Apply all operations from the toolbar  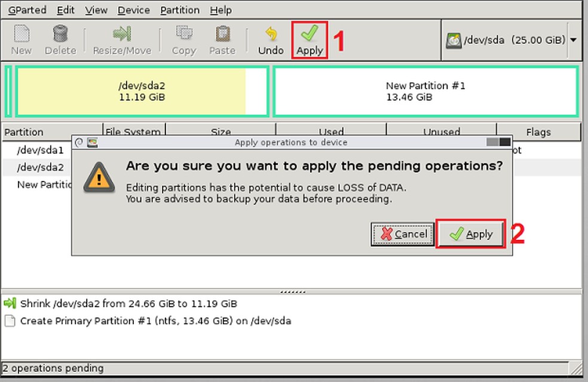(310, 40)
